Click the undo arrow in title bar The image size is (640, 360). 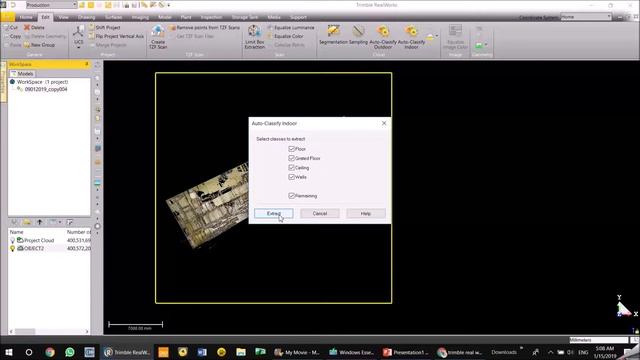(13, 5)
